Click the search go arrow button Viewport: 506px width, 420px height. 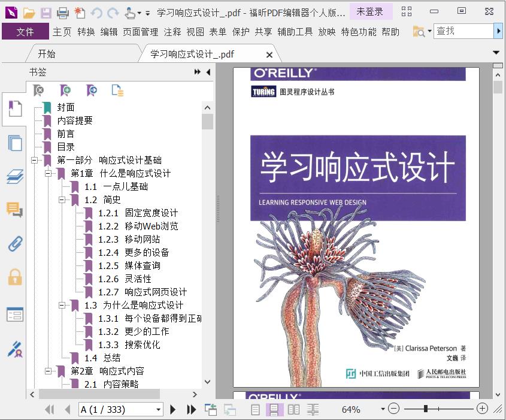coord(499,31)
